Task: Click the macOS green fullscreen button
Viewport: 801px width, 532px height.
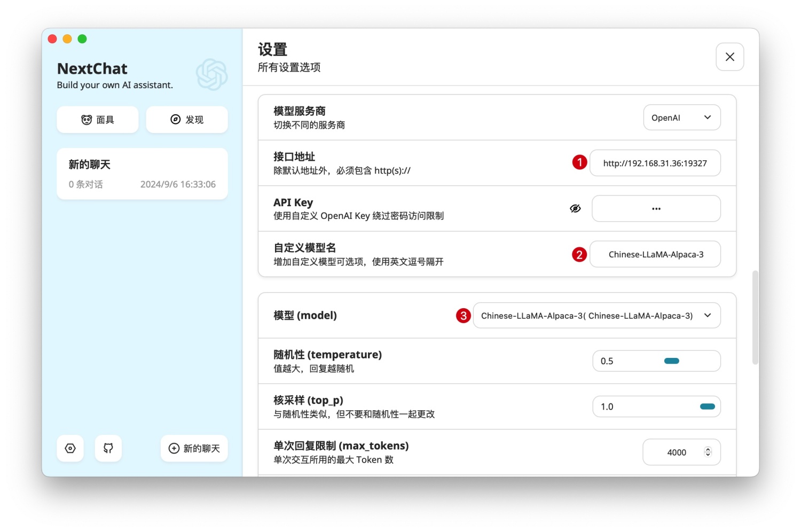Action: 82,38
